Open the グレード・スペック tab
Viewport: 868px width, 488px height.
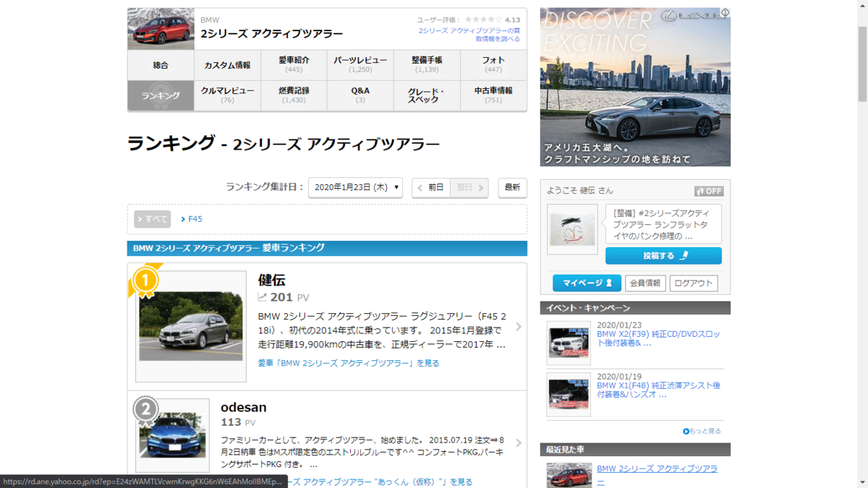tap(427, 95)
